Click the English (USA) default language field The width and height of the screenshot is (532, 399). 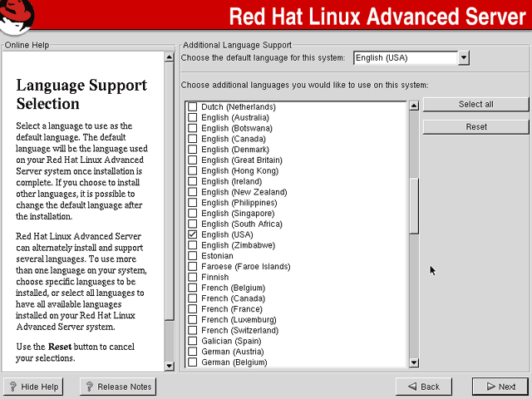[x=406, y=57]
